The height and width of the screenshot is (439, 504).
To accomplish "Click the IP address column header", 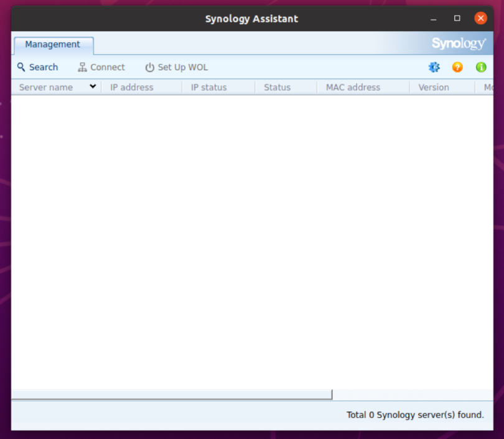I will click(x=142, y=87).
